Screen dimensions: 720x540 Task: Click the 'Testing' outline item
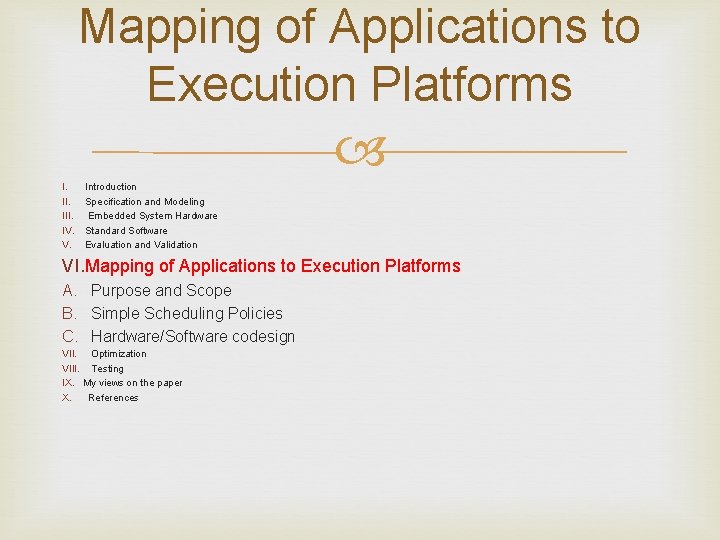tap(107, 369)
